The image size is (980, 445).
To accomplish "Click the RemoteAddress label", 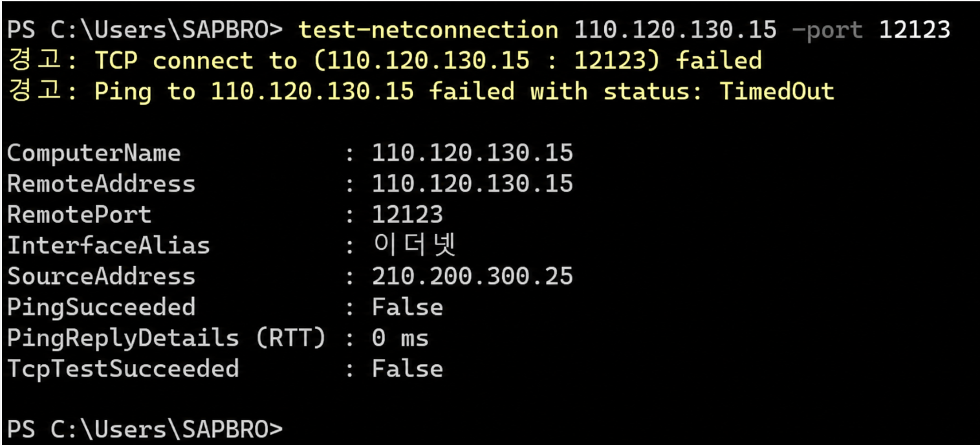I will pyautogui.click(x=101, y=184).
